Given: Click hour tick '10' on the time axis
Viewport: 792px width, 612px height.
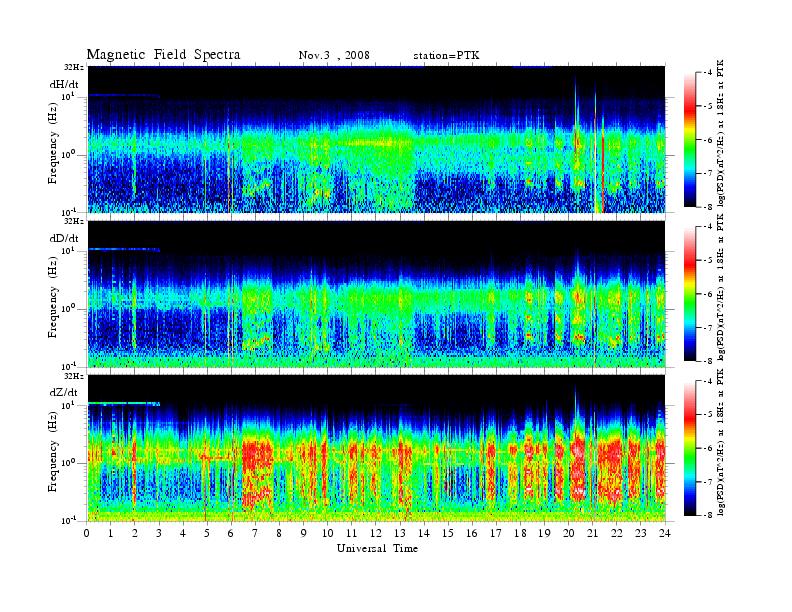Looking at the screenshot, I should point(327,533).
